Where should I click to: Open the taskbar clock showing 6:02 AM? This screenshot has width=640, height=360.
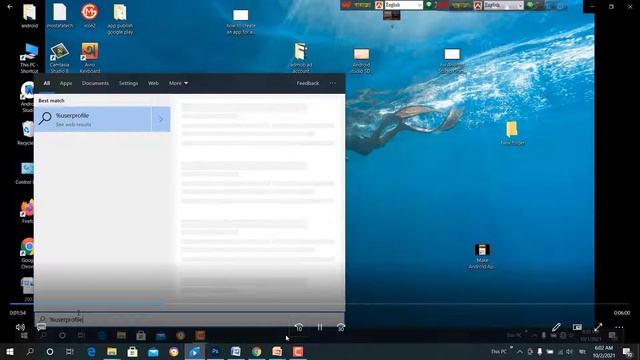click(604, 351)
